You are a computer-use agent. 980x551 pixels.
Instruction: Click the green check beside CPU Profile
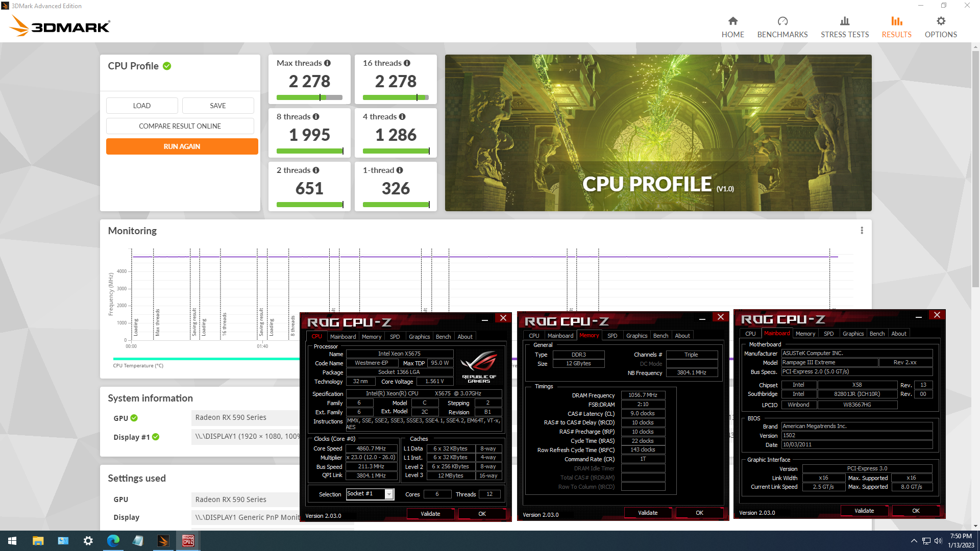[167, 66]
